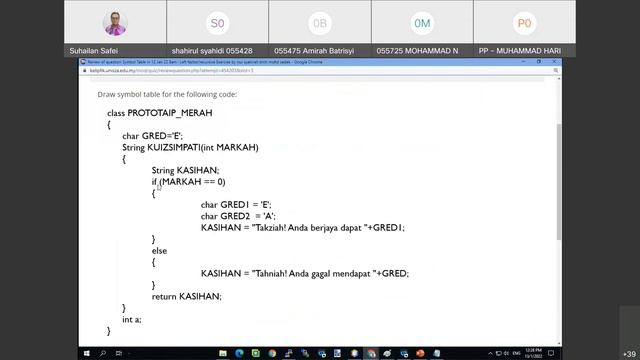Click the 'String KASIHAN;' line
Screen dimensions: 640x360
pos(185,170)
